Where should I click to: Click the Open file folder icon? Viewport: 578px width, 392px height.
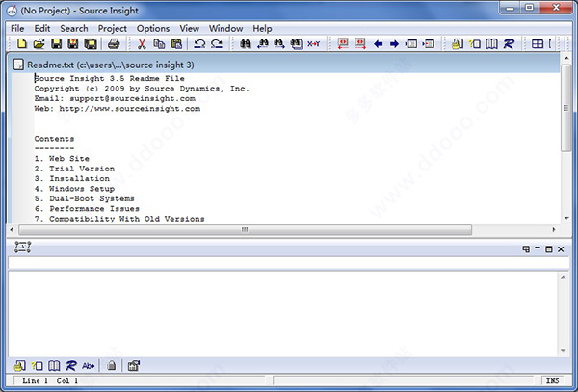39,44
